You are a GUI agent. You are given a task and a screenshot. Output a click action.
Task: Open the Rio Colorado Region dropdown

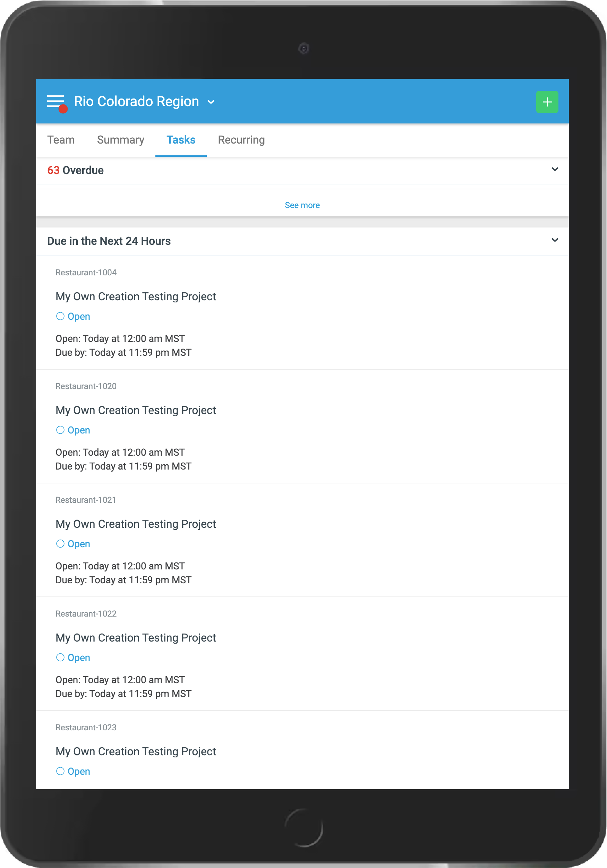211,101
